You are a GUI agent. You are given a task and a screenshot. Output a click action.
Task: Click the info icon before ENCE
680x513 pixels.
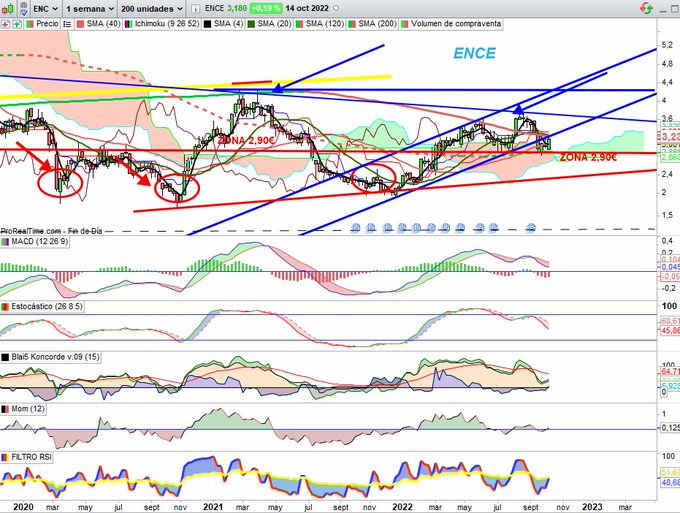point(196,8)
